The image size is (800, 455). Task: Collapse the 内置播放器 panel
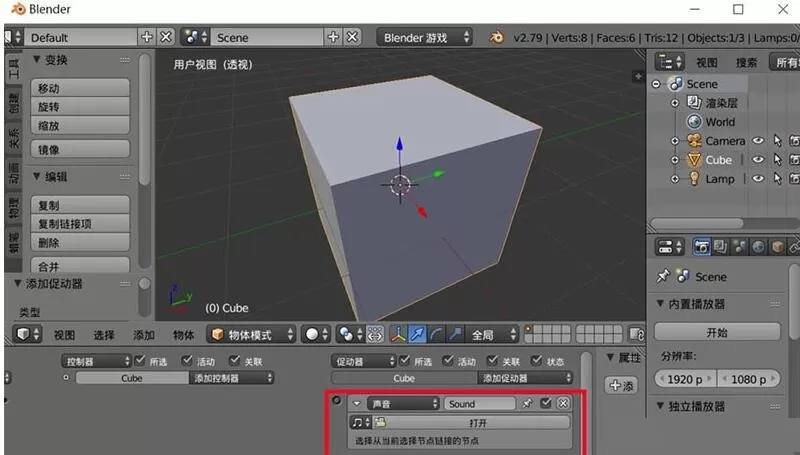click(660, 304)
